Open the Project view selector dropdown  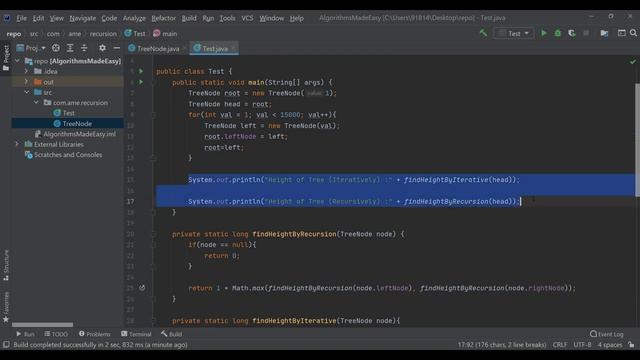pos(31,48)
